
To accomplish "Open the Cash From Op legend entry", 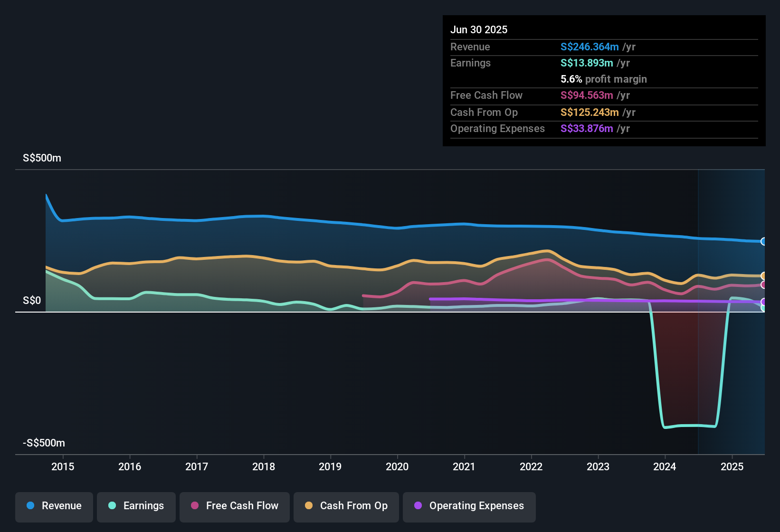I will pos(346,506).
